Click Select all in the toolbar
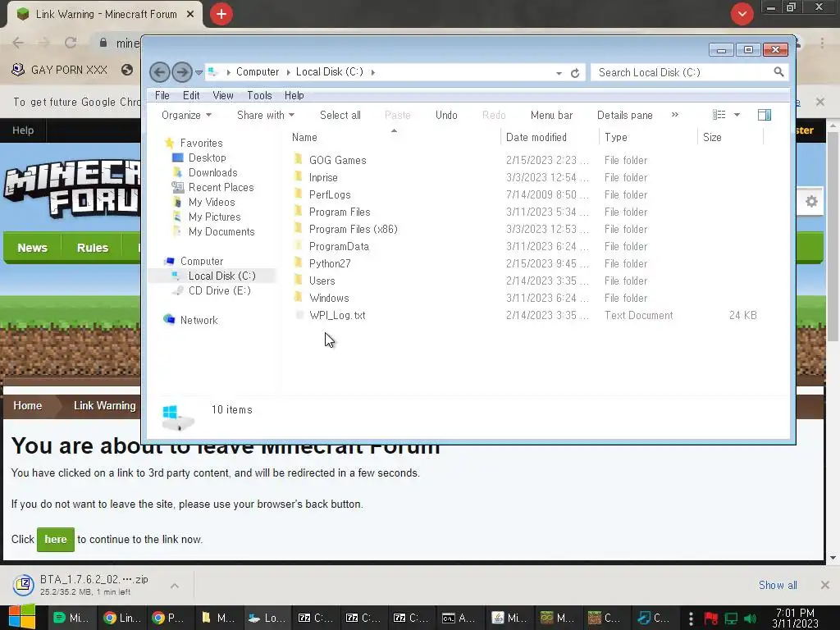 tap(340, 115)
